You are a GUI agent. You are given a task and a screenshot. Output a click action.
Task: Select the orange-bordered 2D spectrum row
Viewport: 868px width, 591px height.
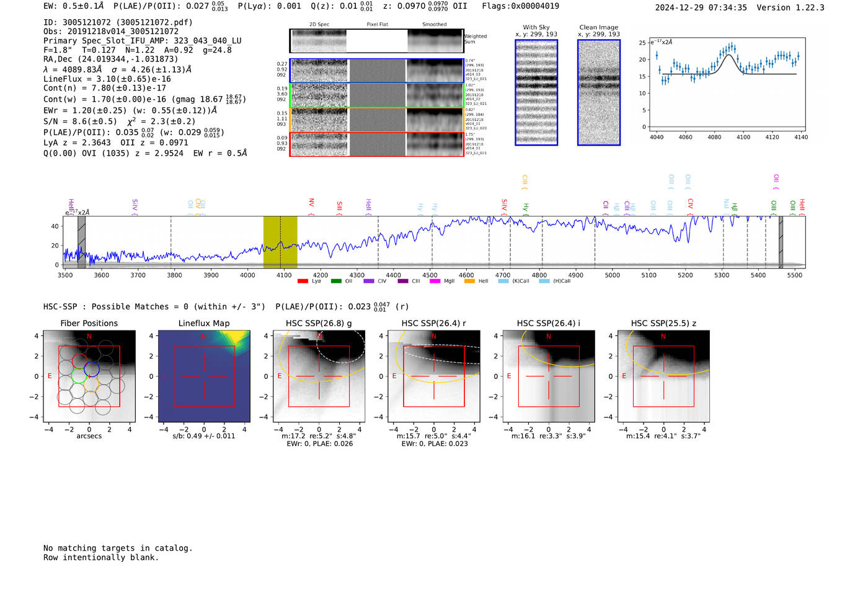(x=377, y=120)
